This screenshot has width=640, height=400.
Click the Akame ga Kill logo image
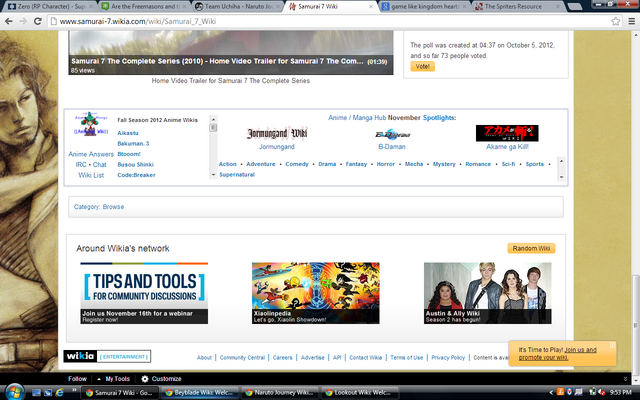(507, 133)
